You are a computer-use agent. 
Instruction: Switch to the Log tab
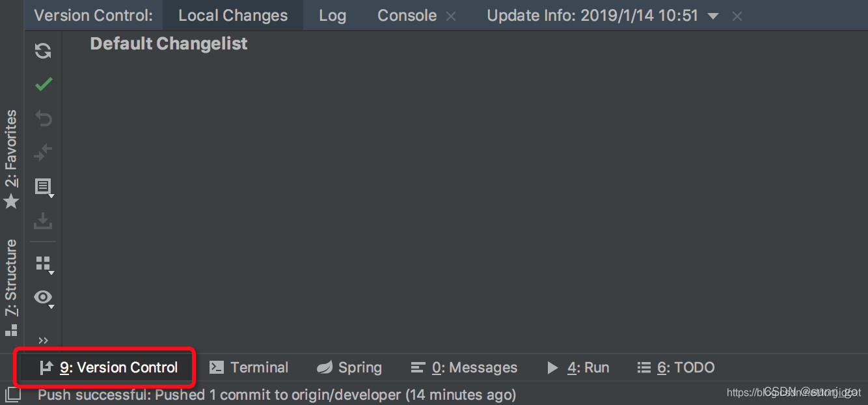(332, 15)
